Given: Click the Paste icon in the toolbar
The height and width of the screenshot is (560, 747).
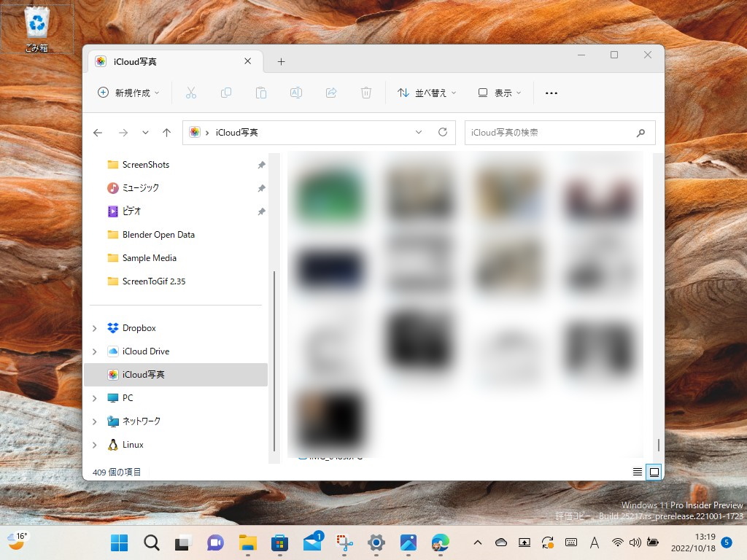Looking at the screenshot, I should tap(261, 93).
